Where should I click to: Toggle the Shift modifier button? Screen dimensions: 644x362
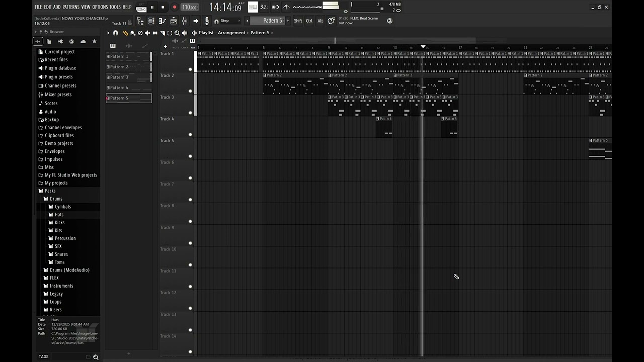298,21
